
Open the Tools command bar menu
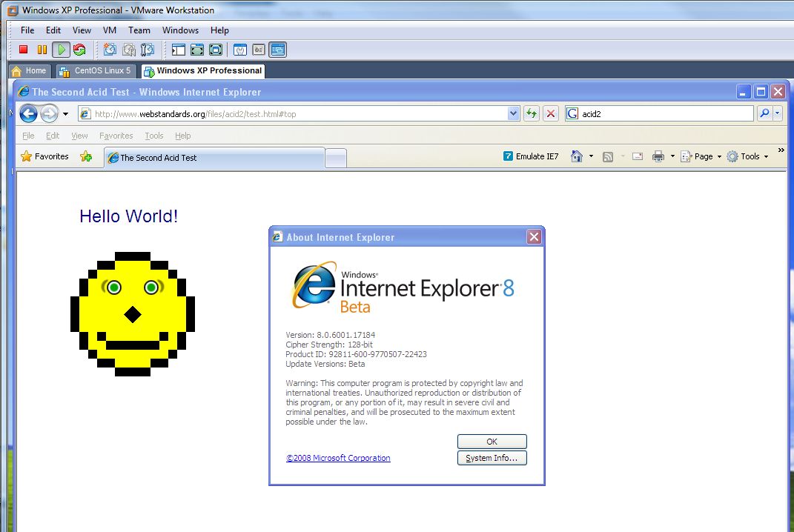(747, 156)
